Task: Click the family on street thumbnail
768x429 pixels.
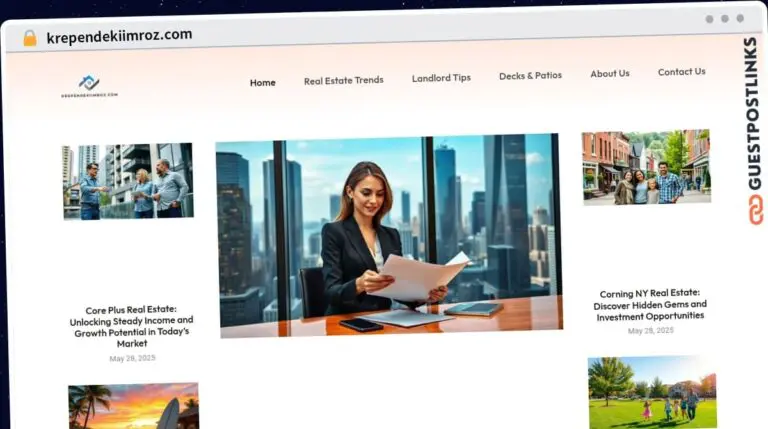Action: [646, 167]
